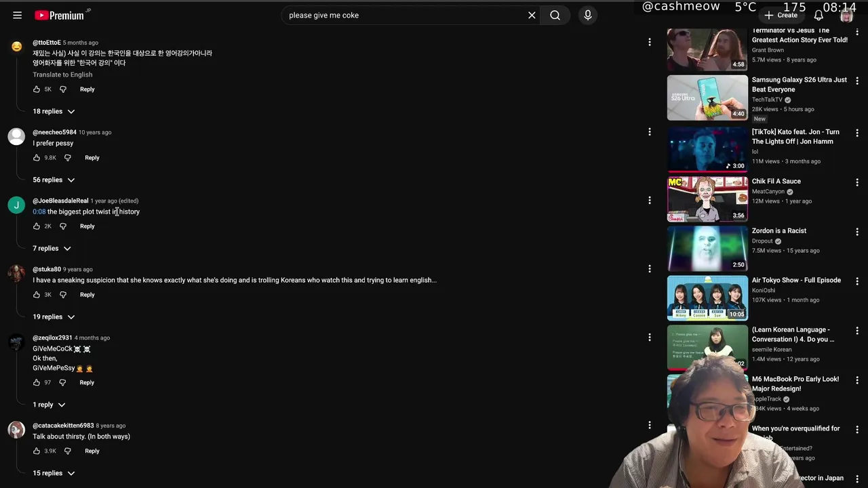The height and width of the screenshot is (488, 868).
Task: Dislike the @ttoEttoE comment
Action: pos(63,89)
